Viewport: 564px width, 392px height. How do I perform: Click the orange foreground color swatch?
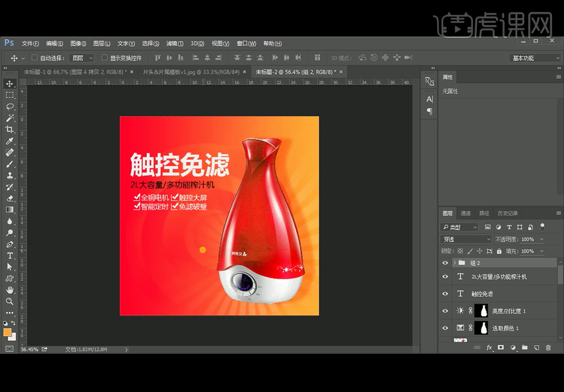click(7, 332)
